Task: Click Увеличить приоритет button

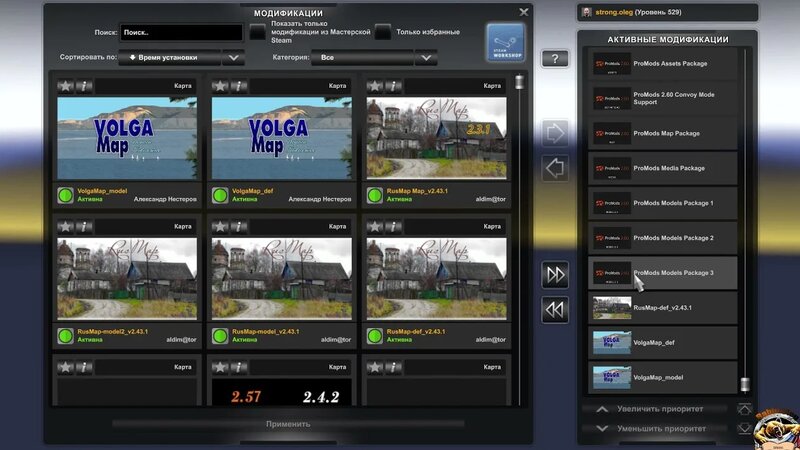Action: pyautogui.click(x=656, y=409)
